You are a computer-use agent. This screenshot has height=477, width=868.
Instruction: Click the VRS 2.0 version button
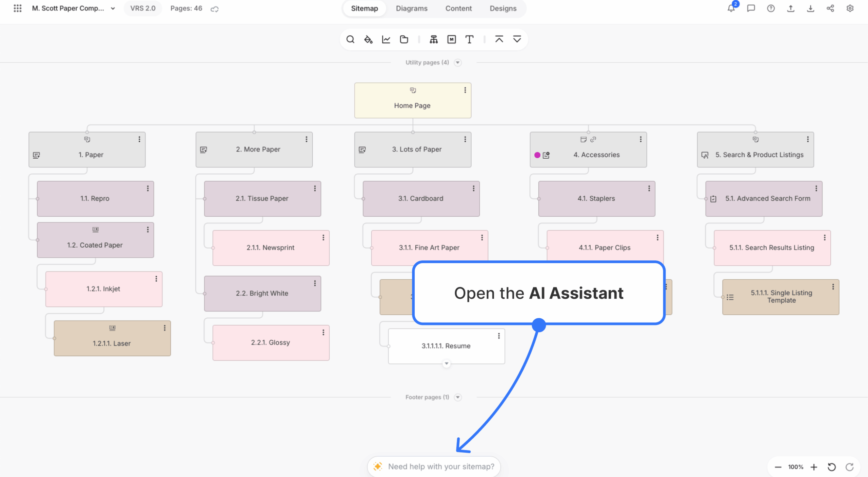pos(143,8)
